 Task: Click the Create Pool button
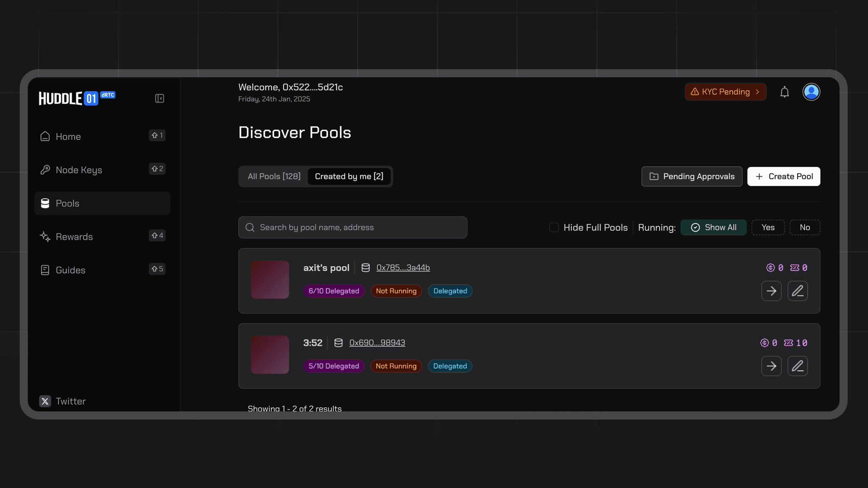783,176
